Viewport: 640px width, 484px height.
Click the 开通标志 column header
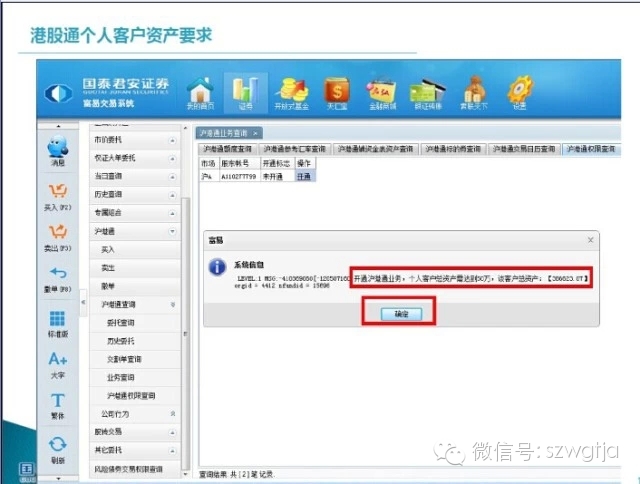coord(277,163)
